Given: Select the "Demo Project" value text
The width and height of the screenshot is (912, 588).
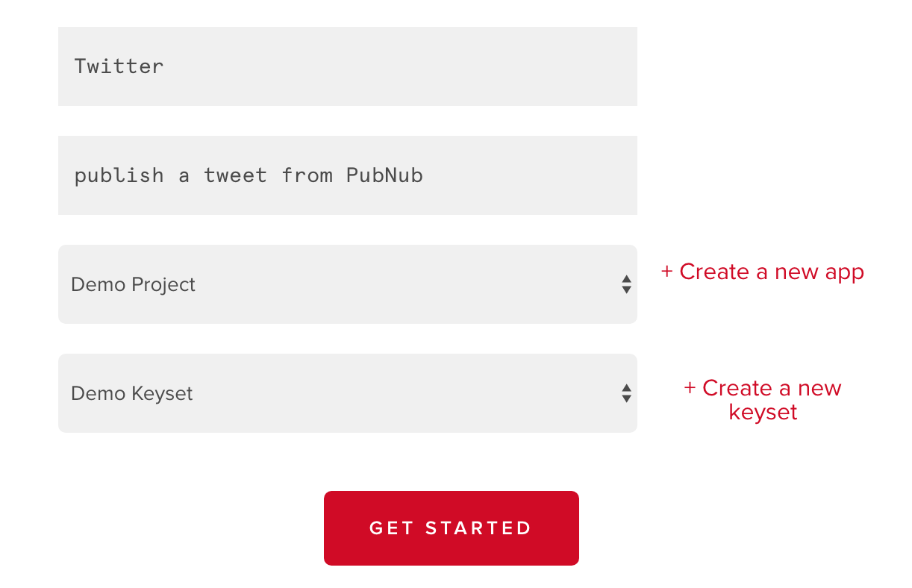Looking at the screenshot, I should tap(133, 284).
